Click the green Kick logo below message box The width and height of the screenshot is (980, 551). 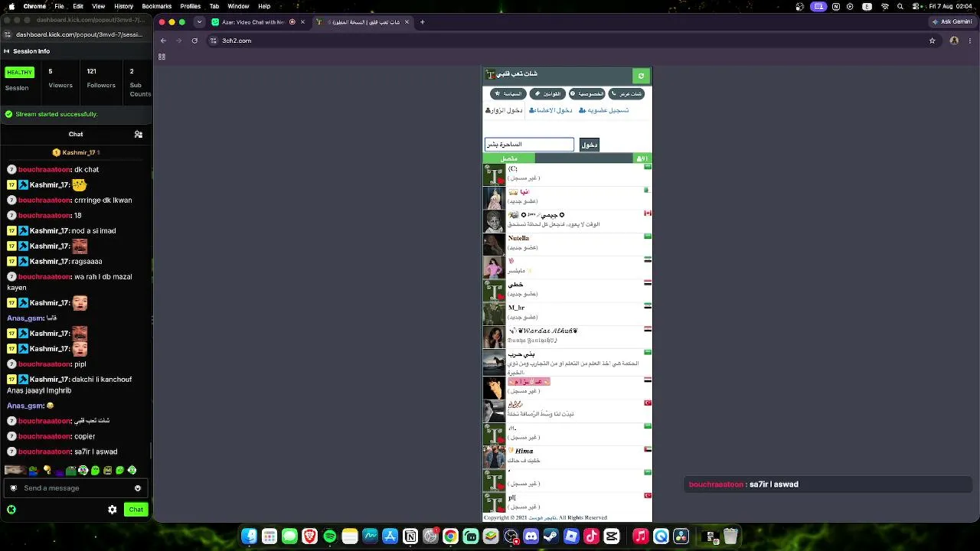(11, 510)
